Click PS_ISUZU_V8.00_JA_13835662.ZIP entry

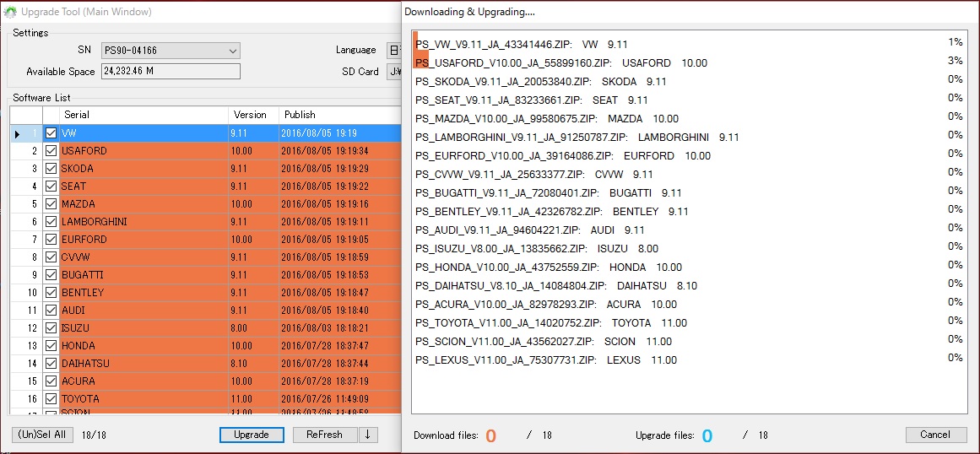point(536,249)
